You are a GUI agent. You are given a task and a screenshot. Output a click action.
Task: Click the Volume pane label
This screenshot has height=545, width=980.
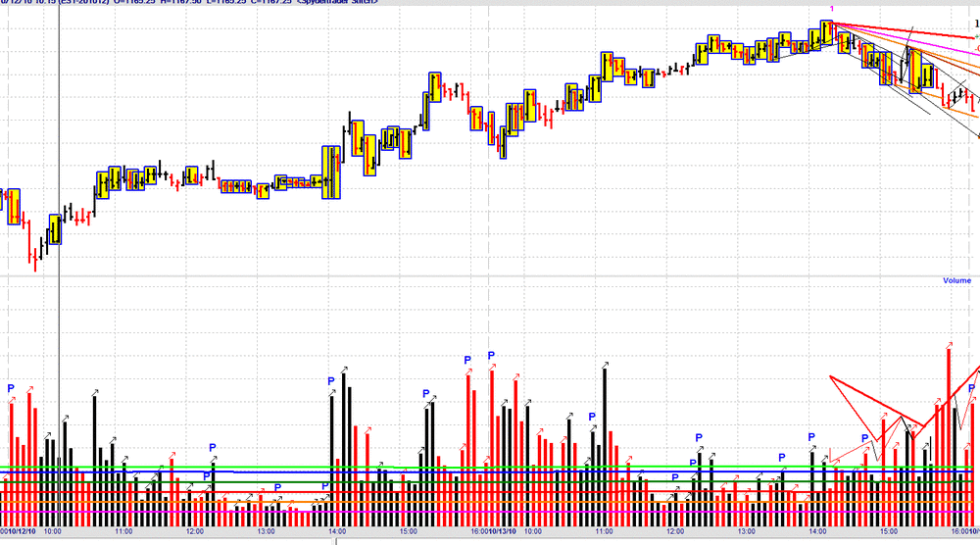pos(956,280)
